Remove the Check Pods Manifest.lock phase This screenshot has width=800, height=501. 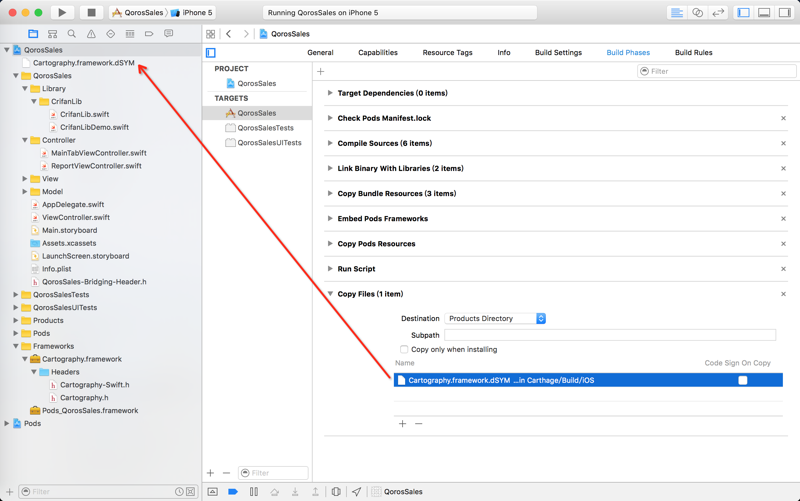tap(783, 118)
